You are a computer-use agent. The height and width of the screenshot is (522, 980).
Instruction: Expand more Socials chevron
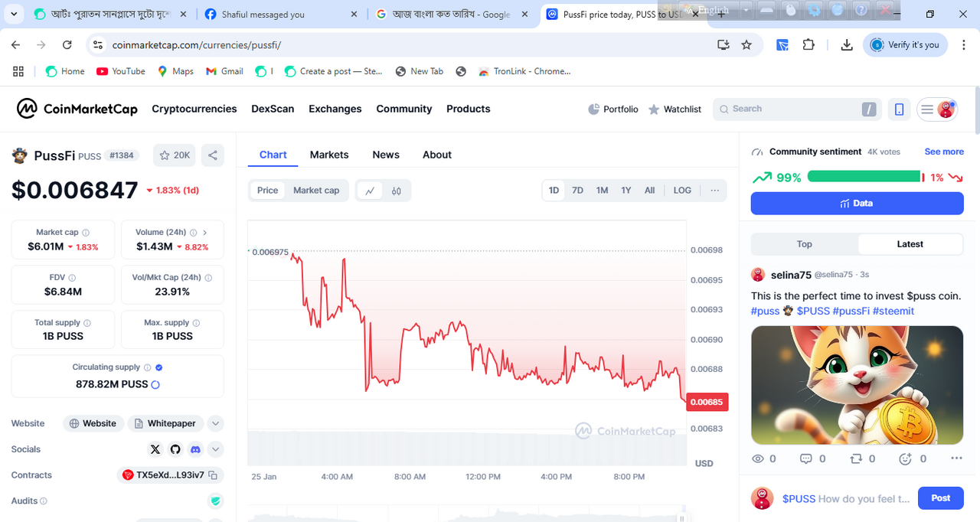click(x=215, y=449)
